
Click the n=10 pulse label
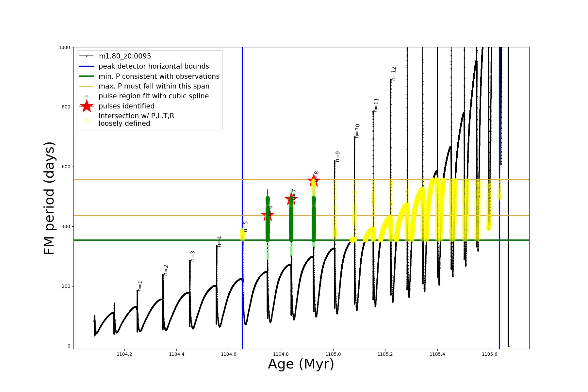pos(357,131)
